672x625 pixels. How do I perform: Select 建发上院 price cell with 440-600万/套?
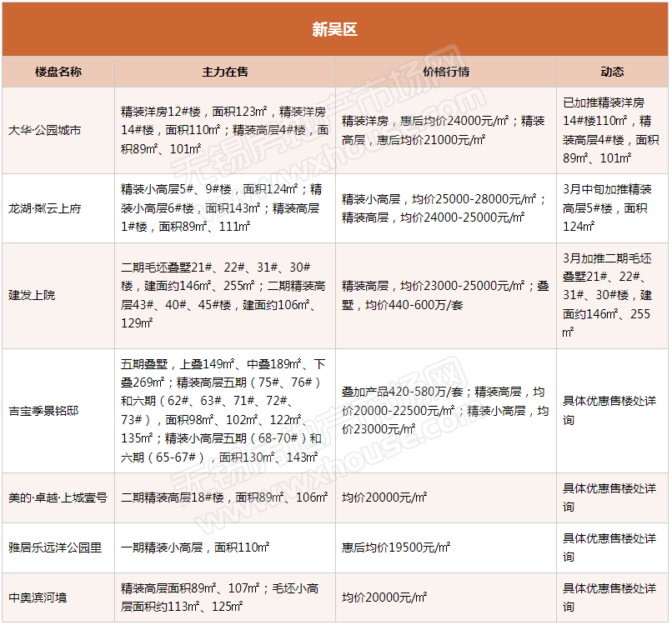click(445, 295)
